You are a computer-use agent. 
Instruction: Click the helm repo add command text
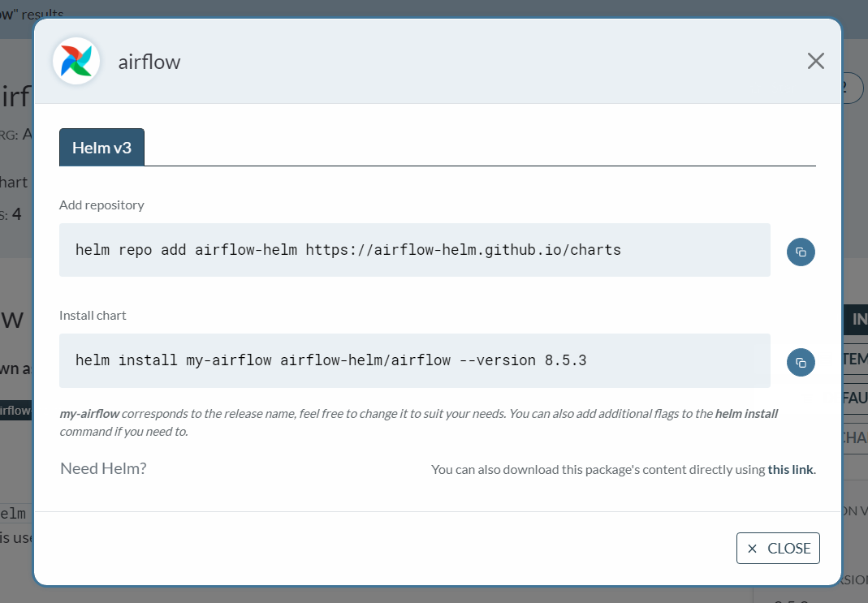pyautogui.click(x=348, y=250)
